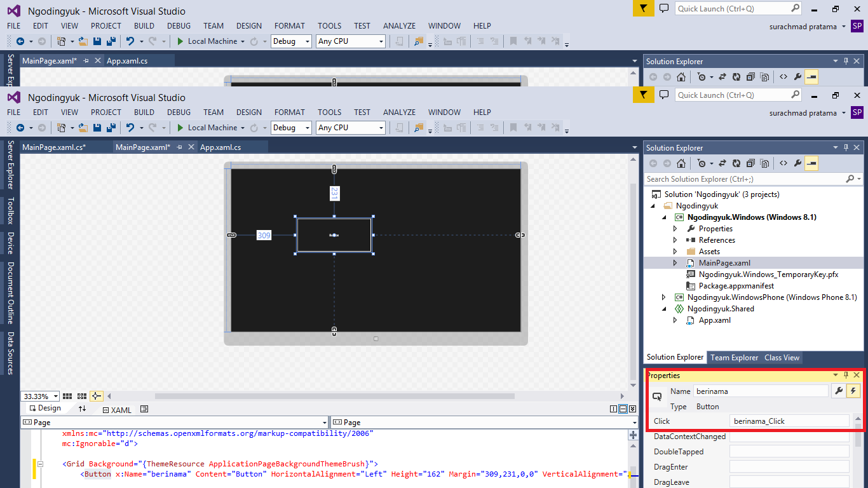Click Find in Files icon in front window toolbar
The width and height of the screenshot is (868, 488).
point(418,128)
